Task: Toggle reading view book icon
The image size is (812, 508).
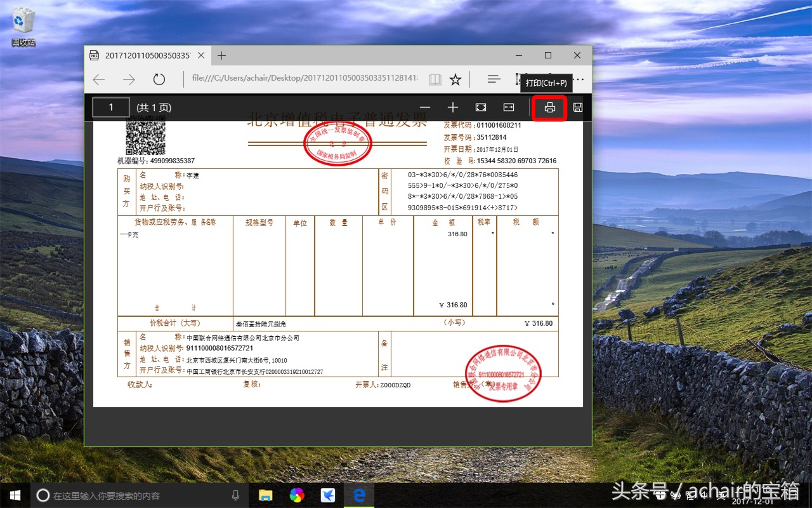Action: (x=435, y=79)
